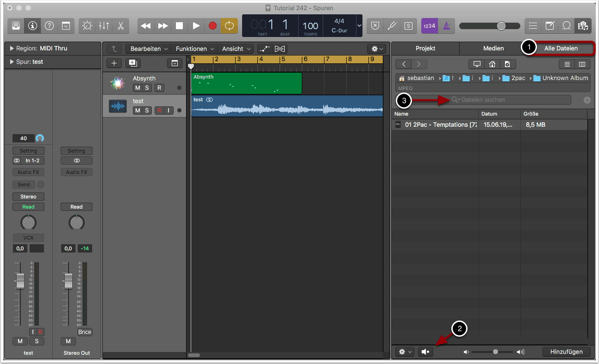Switch to the Projekt tab
Screen dimensions: 599x364
pyautogui.click(x=425, y=48)
